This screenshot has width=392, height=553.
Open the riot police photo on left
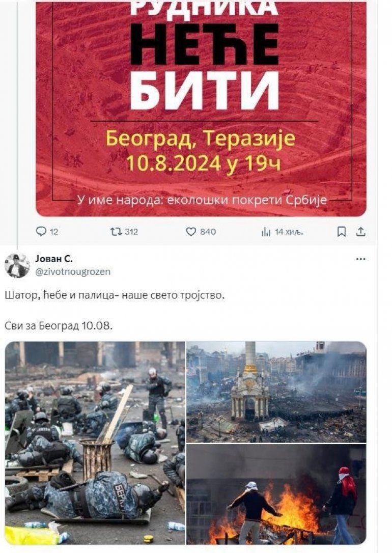tap(95, 443)
